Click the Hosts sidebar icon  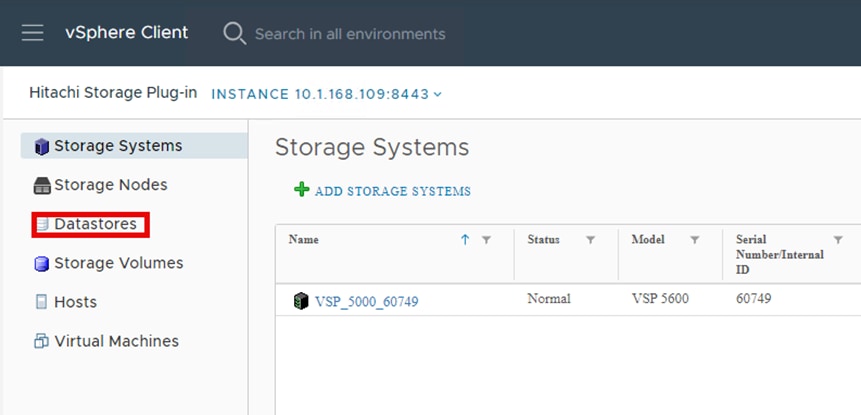click(x=41, y=302)
